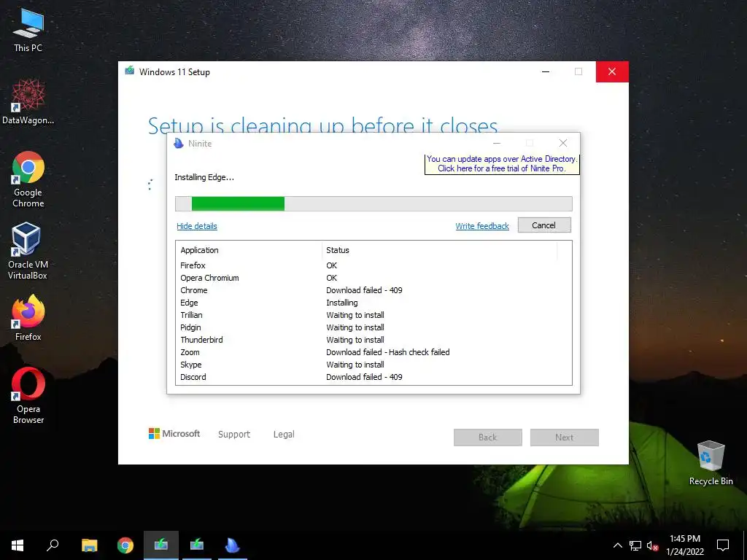Select the Skype application row
Image resolution: width=747 pixels, height=560 pixels.
pyautogui.click(x=373, y=365)
